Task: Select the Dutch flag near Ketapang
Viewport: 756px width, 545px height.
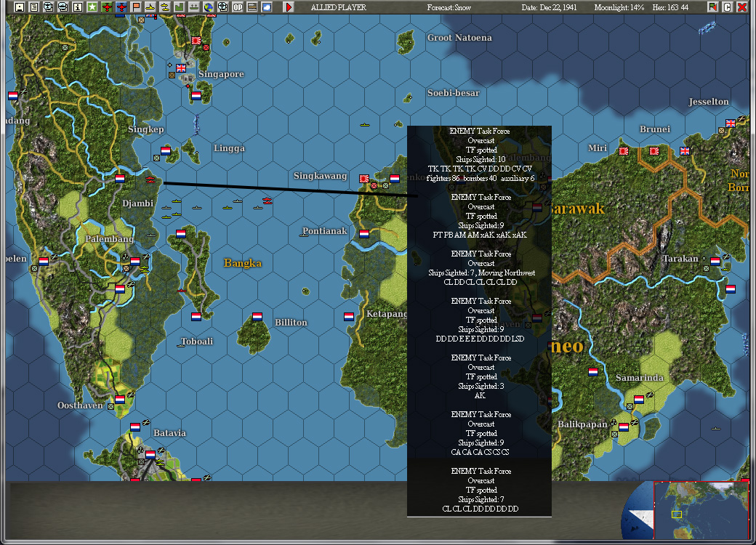Action: tap(349, 317)
